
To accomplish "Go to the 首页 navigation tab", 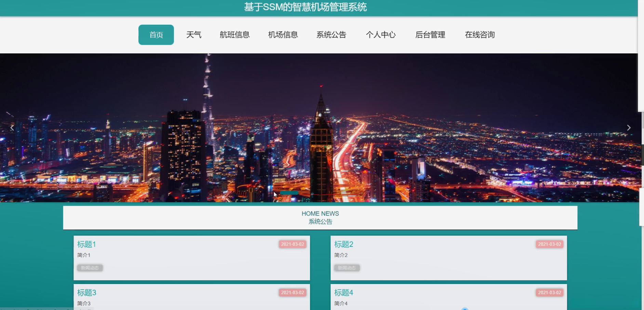I will (156, 35).
